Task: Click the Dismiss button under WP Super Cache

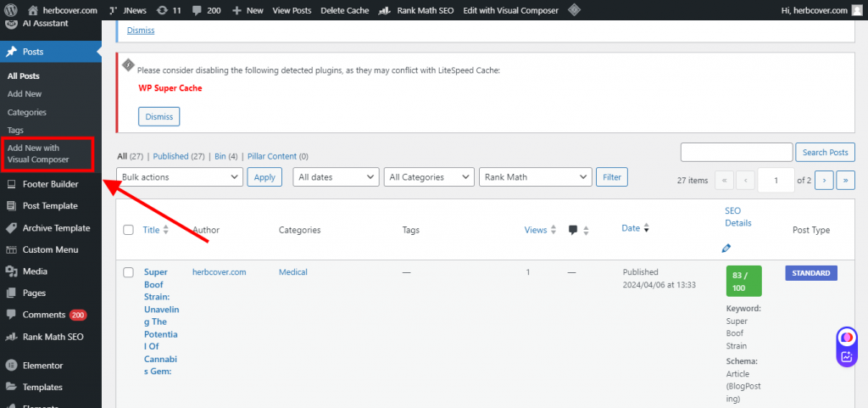Action: click(159, 117)
